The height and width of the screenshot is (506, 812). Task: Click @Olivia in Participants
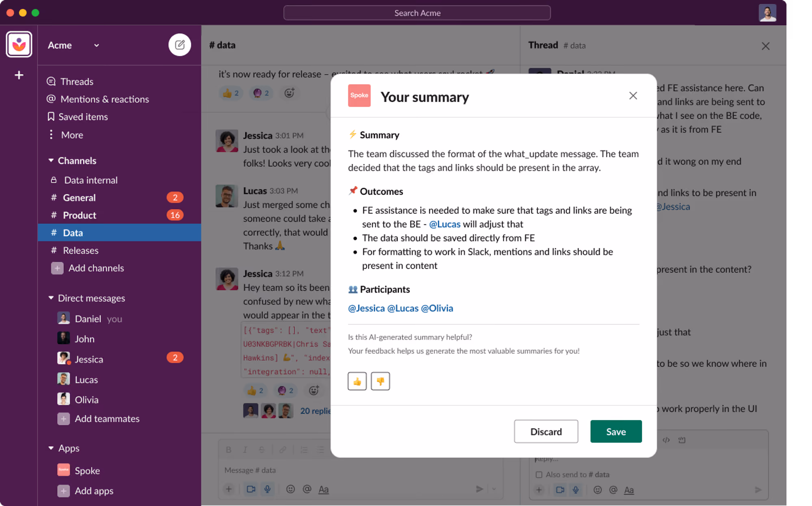pos(437,308)
